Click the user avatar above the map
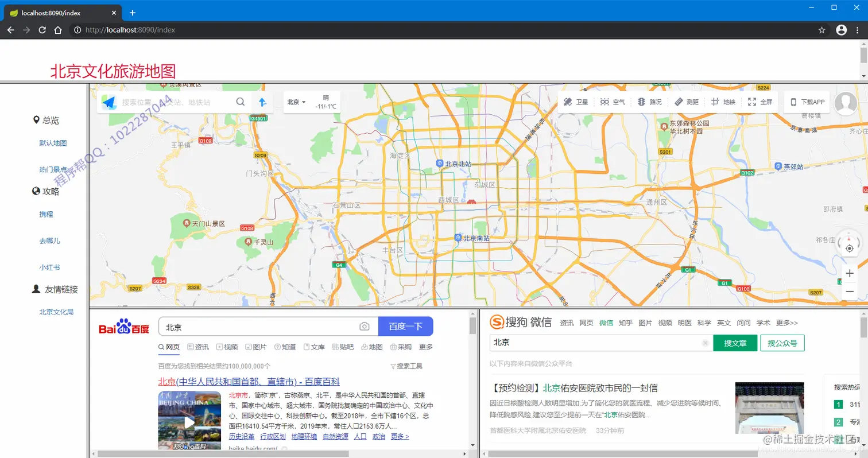Screen dimensions: 868x458 pyautogui.click(x=846, y=102)
